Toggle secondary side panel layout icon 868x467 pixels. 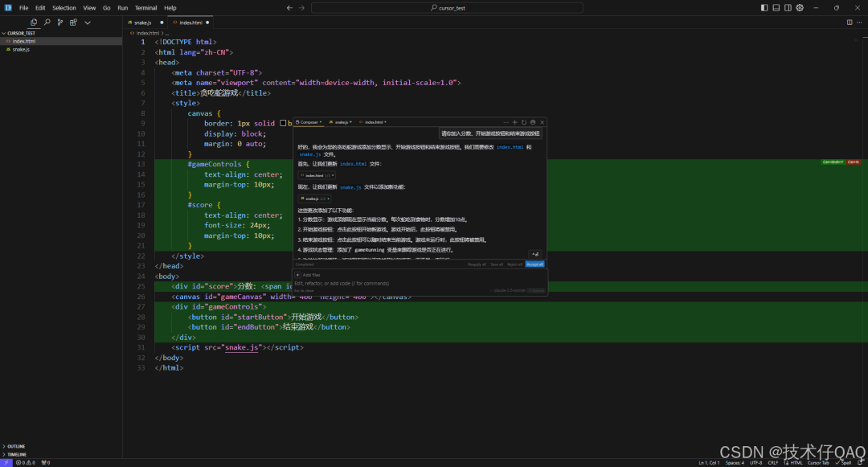tap(788, 8)
